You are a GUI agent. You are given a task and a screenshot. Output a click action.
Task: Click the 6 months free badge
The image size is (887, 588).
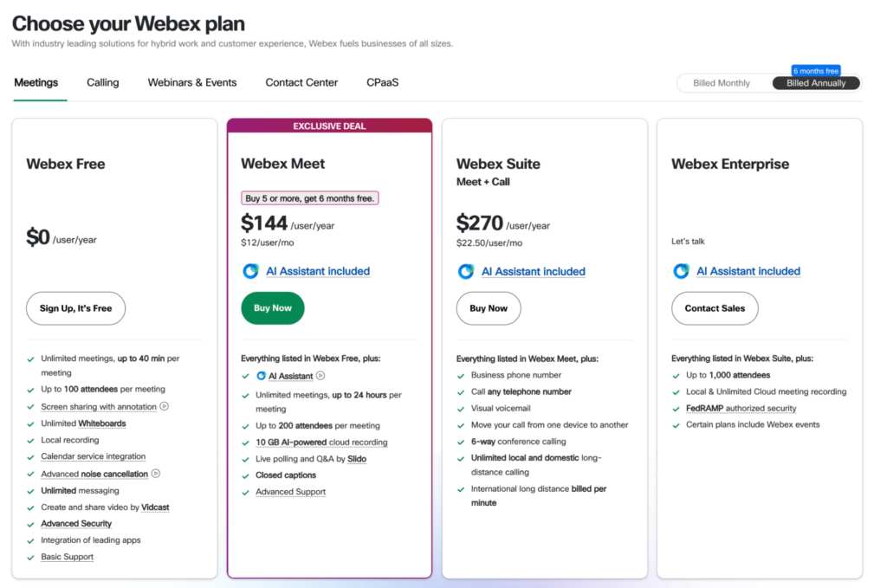[x=816, y=70]
